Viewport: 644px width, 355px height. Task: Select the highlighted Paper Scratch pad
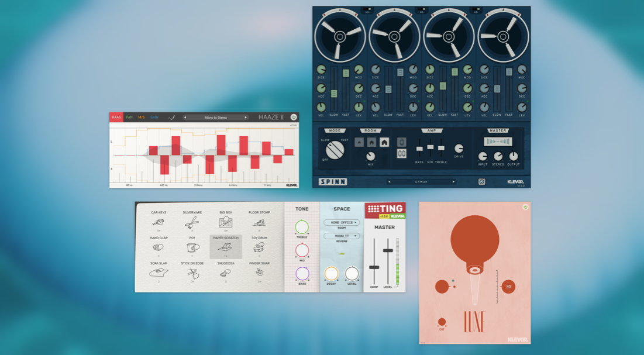(225, 247)
